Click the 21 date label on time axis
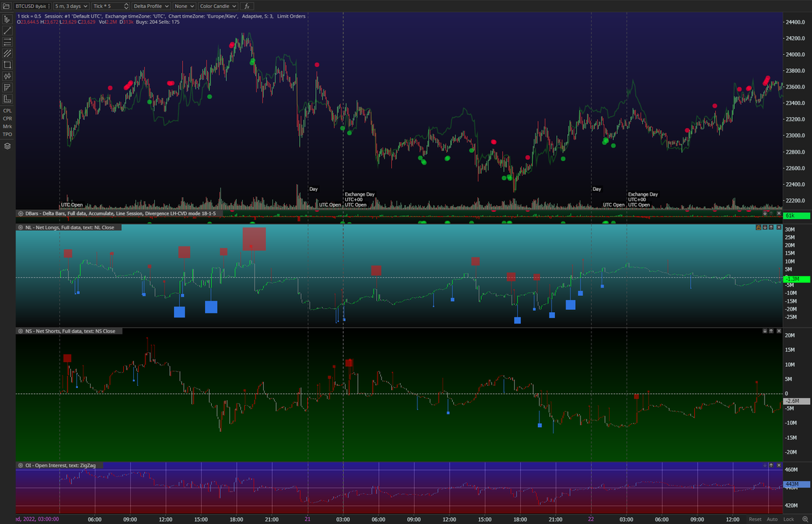 [x=307, y=519]
